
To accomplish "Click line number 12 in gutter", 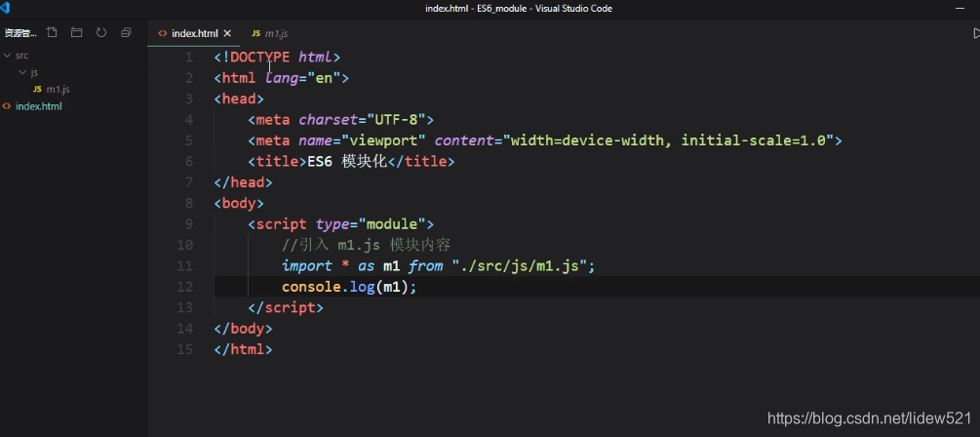I will pyautogui.click(x=185, y=287).
